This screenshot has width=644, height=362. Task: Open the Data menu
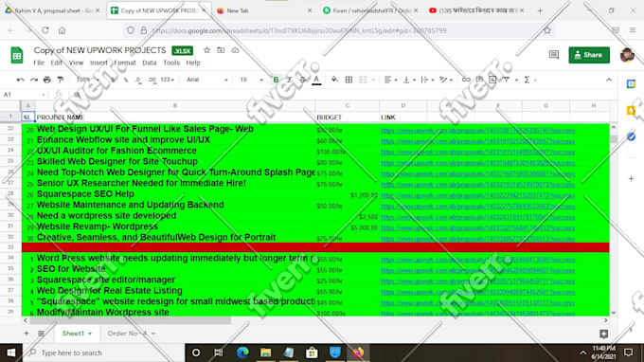[149, 63]
